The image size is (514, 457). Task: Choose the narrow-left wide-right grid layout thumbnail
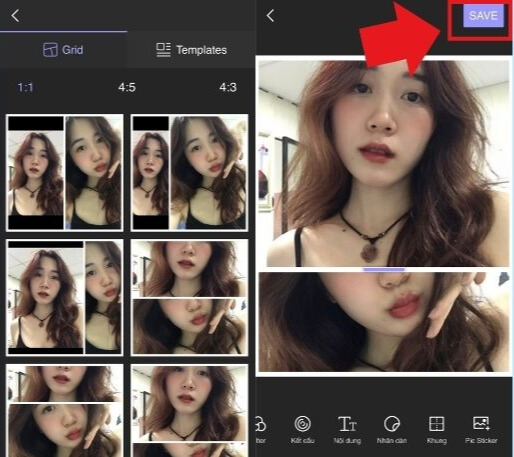click(x=189, y=173)
